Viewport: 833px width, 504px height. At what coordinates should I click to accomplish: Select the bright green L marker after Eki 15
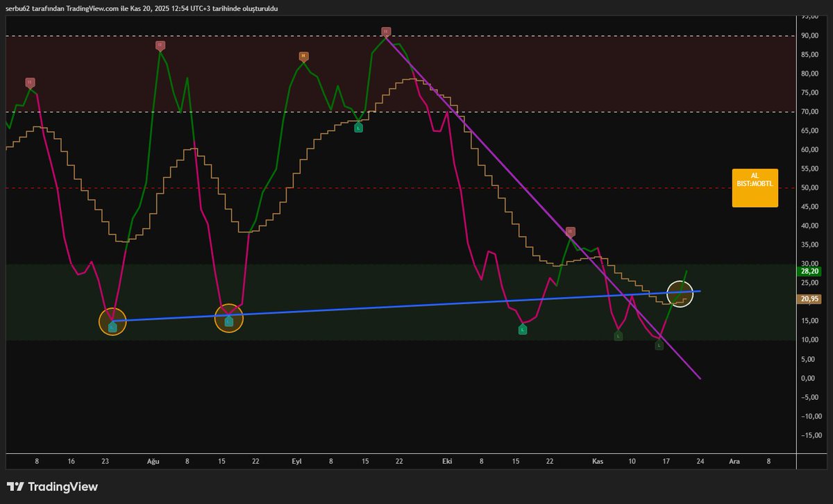coord(522,330)
